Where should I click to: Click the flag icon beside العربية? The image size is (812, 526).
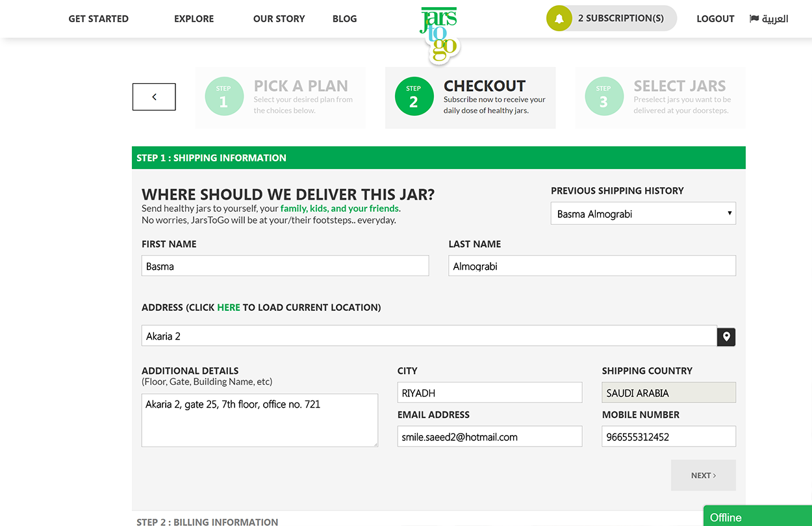(x=754, y=18)
